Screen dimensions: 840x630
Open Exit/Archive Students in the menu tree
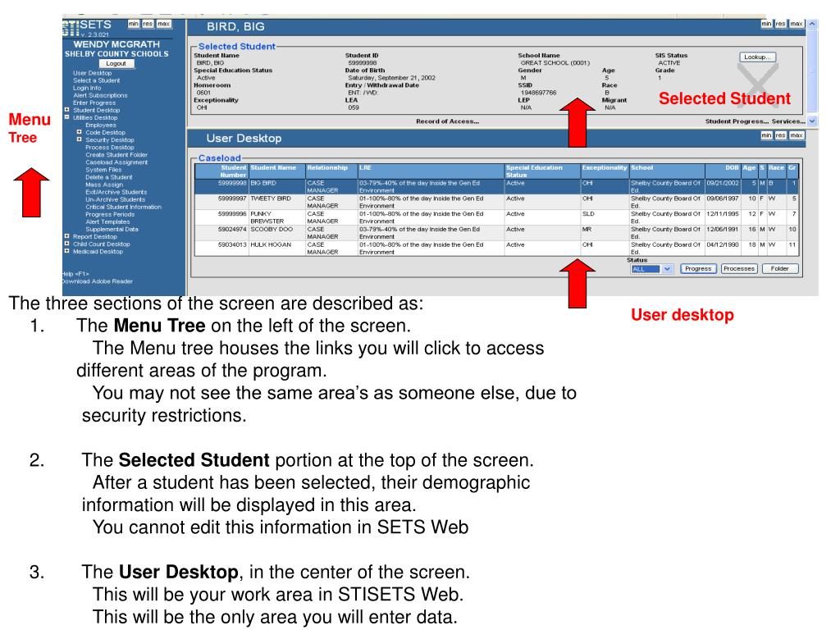coord(116,192)
